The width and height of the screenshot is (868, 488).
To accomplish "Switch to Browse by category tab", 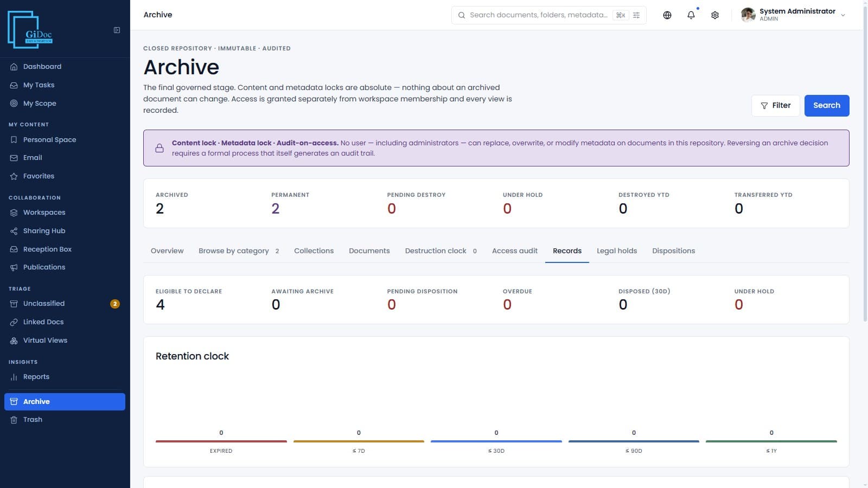I will point(239,251).
